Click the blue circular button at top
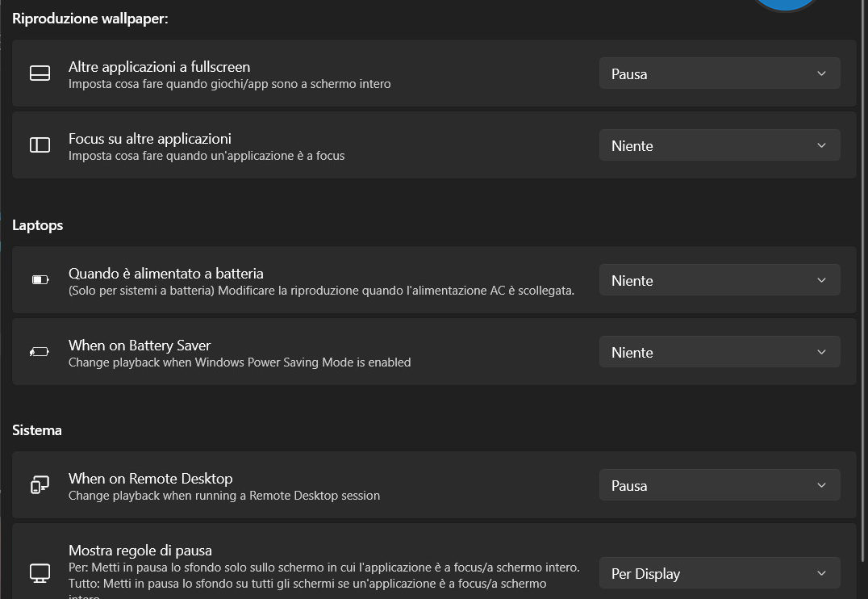Viewport: 868px width, 599px height. [785, 4]
